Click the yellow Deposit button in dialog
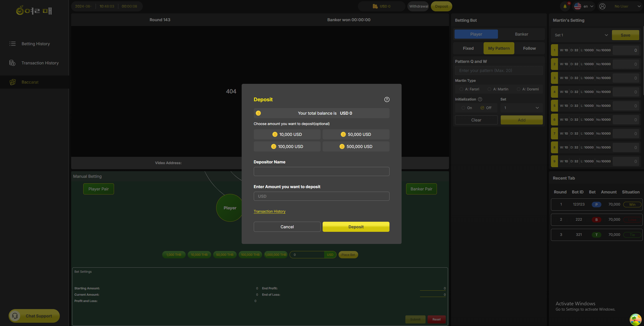Image resolution: width=644 pixels, height=326 pixels. pos(356,227)
